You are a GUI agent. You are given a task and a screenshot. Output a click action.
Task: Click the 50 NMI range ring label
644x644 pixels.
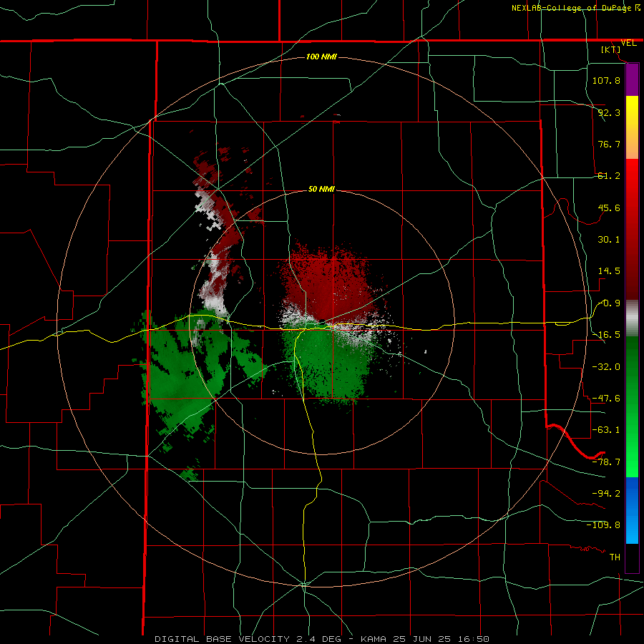[321, 190]
